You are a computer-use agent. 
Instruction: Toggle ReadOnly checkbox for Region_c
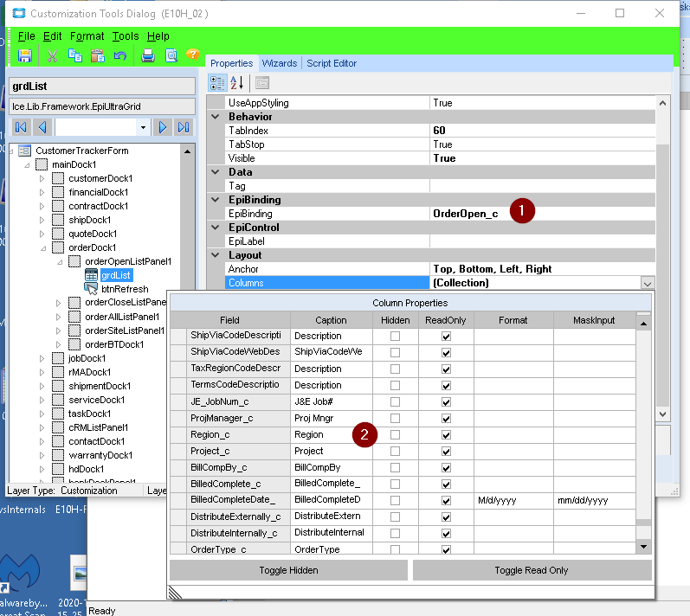446,434
